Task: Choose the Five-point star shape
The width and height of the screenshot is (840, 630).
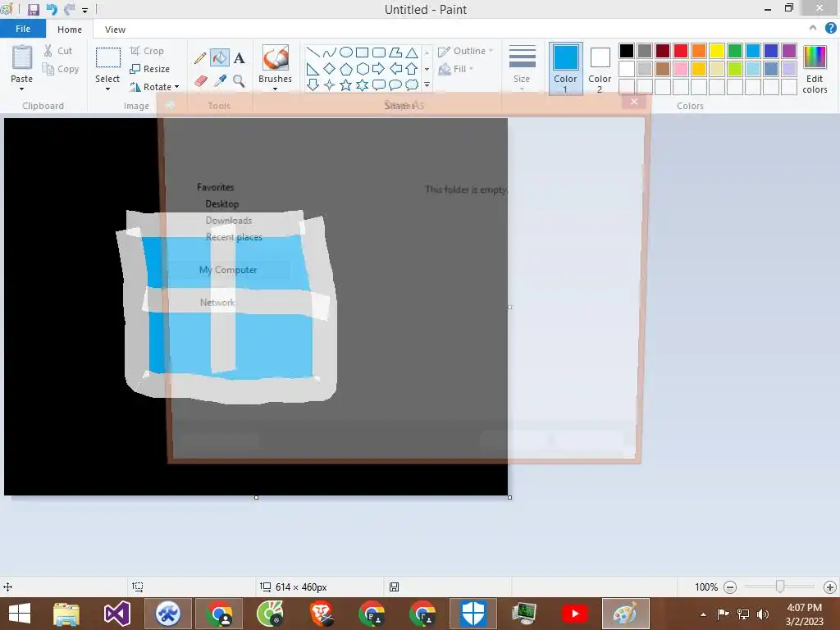Action: (x=346, y=85)
